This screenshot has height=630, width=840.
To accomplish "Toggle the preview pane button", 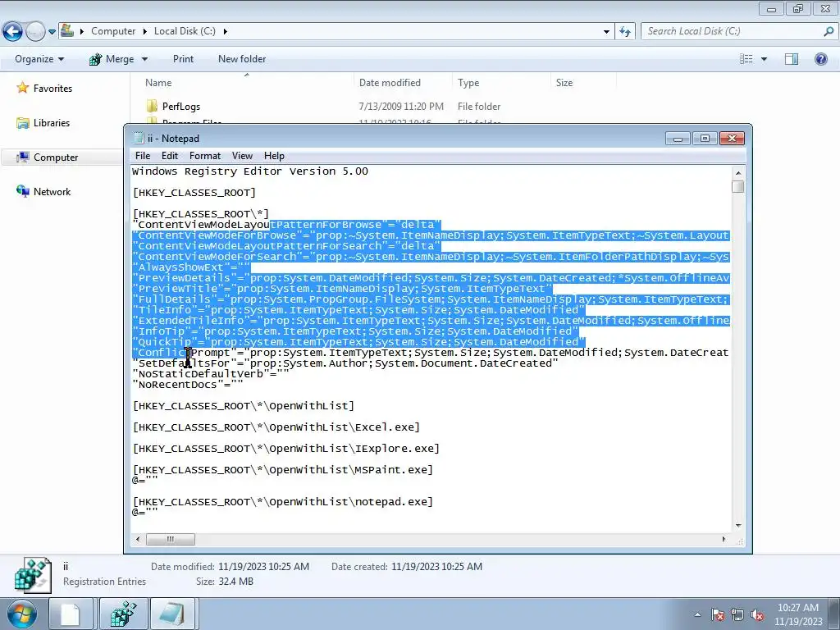I will tap(792, 59).
